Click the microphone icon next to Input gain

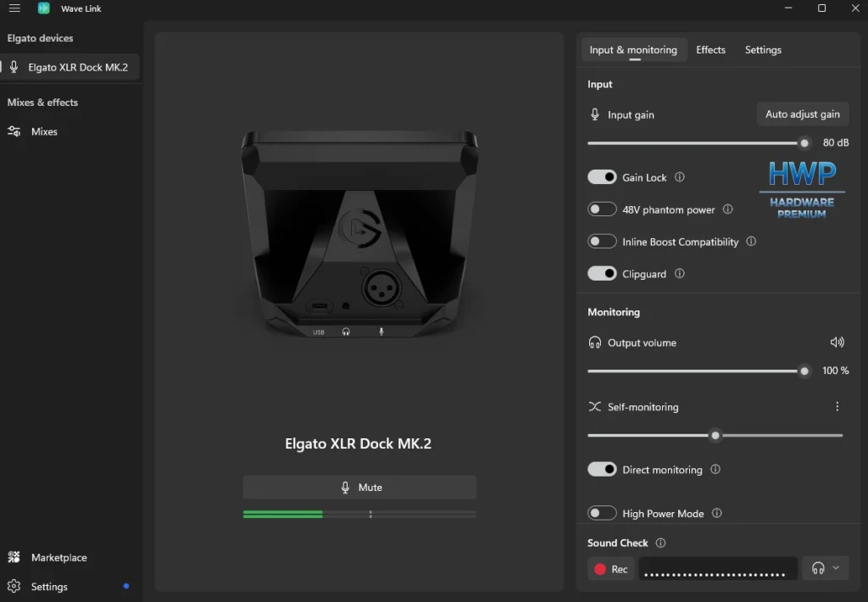[594, 114]
